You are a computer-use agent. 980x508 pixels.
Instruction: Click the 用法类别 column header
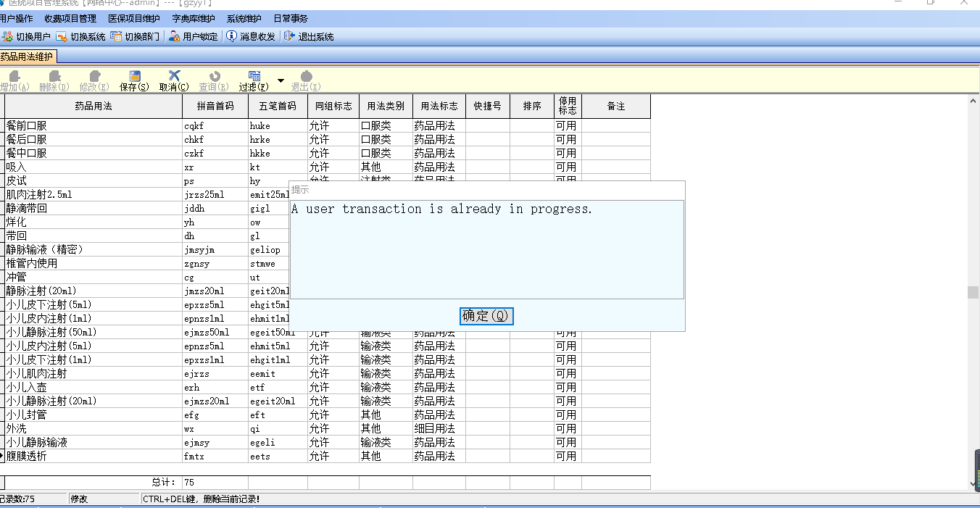(x=386, y=107)
